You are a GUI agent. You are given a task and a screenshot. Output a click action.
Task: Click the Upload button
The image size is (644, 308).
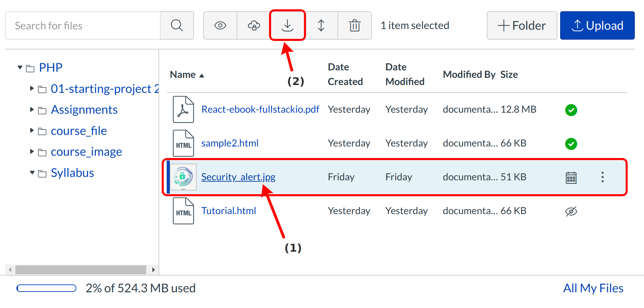pos(597,26)
